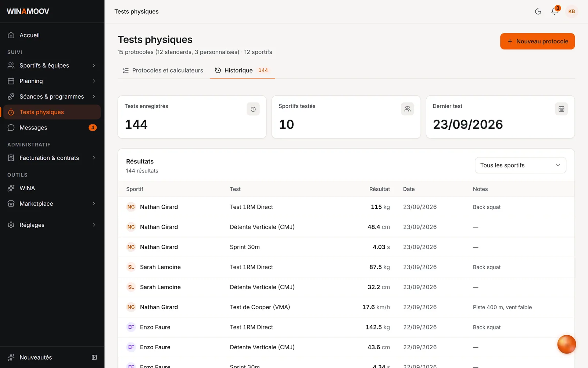
Task: Click the WINAMOOV logo
Action: tap(28, 11)
